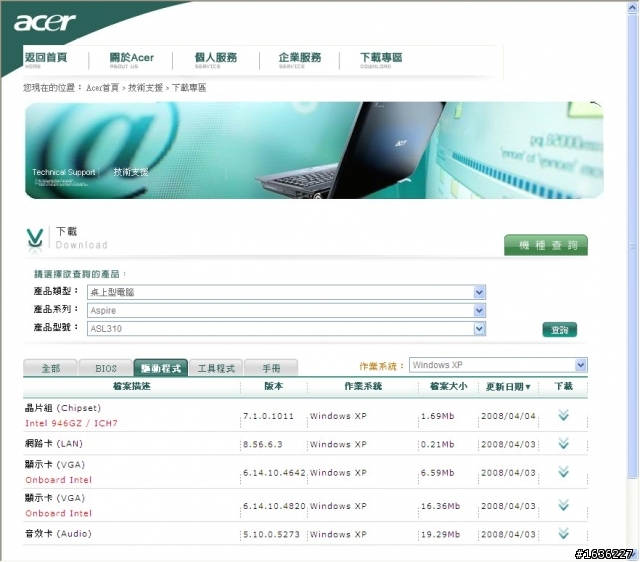
Task: Download the Audio driver via its arrow icon
Action: click(x=564, y=533)
